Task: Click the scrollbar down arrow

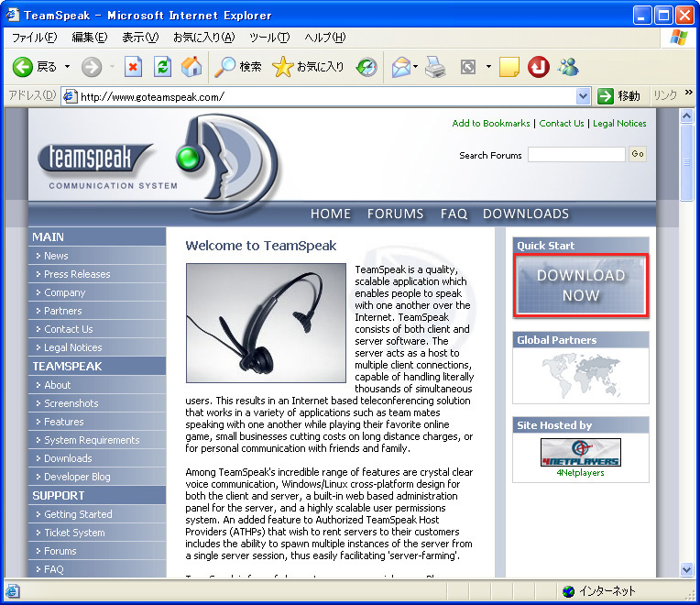Action: pyautogui.click(x=686, y=569)
